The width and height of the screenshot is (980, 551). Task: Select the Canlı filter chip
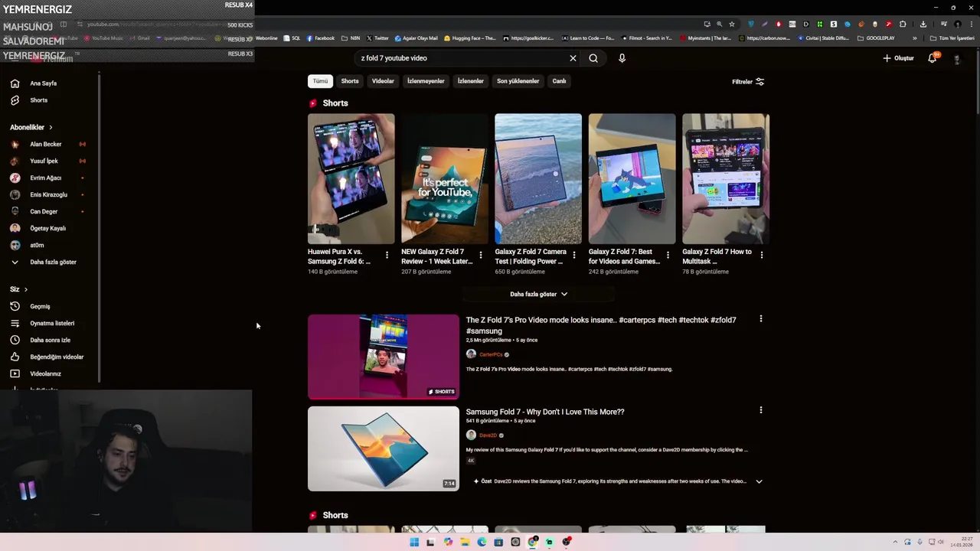(560, 81)
